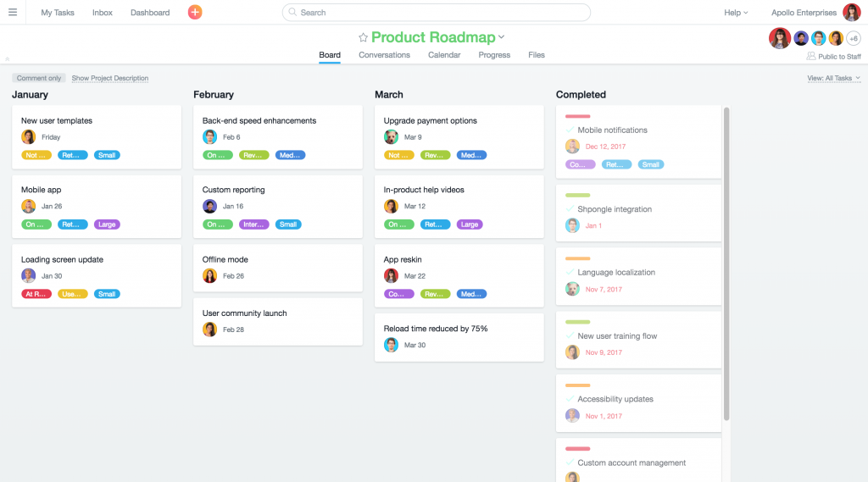Click the Completed column scrollbar
Image resolution: width=868 pixels, height=482 pixels.
point(726,264)
